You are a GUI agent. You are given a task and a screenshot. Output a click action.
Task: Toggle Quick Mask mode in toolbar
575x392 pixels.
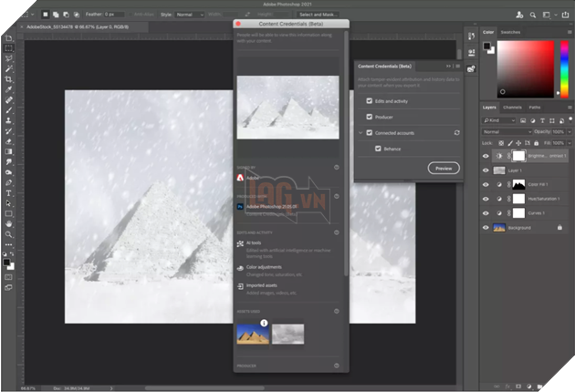click(8, 277)
